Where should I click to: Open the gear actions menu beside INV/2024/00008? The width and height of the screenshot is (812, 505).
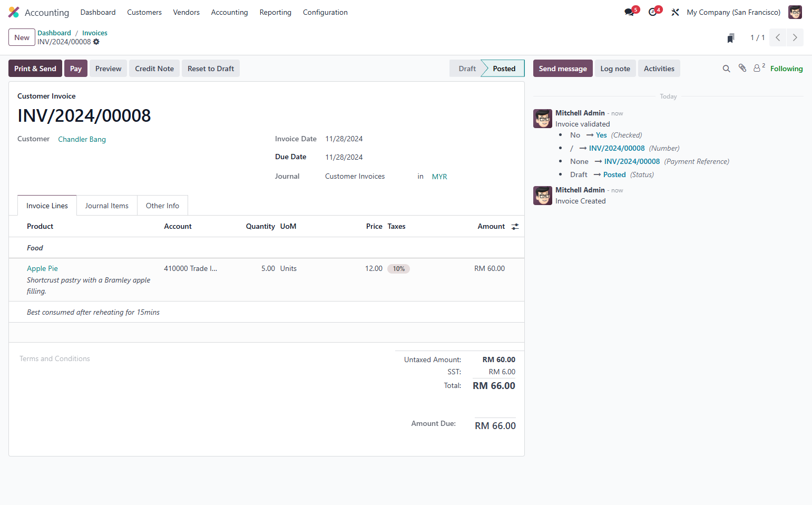tap(96, 42)
